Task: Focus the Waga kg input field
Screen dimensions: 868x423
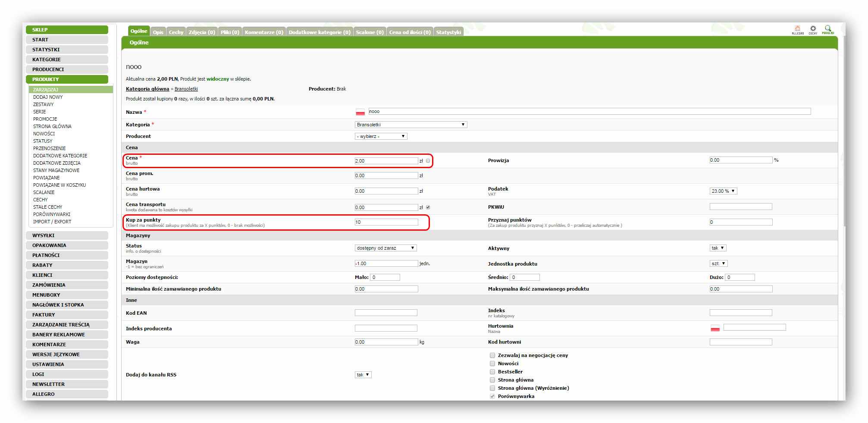Action: click(x=386, y=342)
